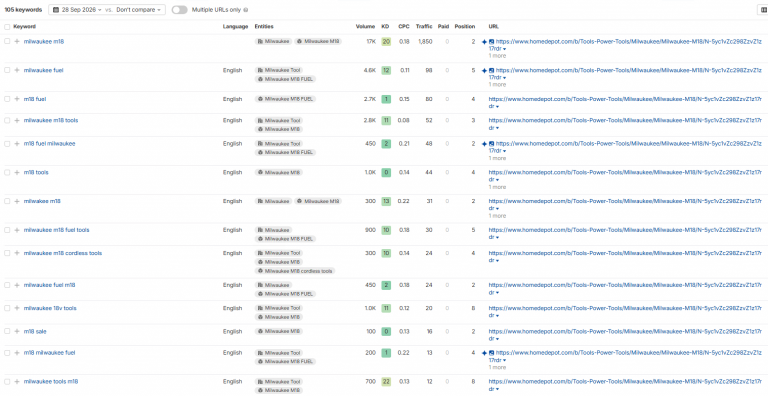Sort by CPC column header

(404, 26)
